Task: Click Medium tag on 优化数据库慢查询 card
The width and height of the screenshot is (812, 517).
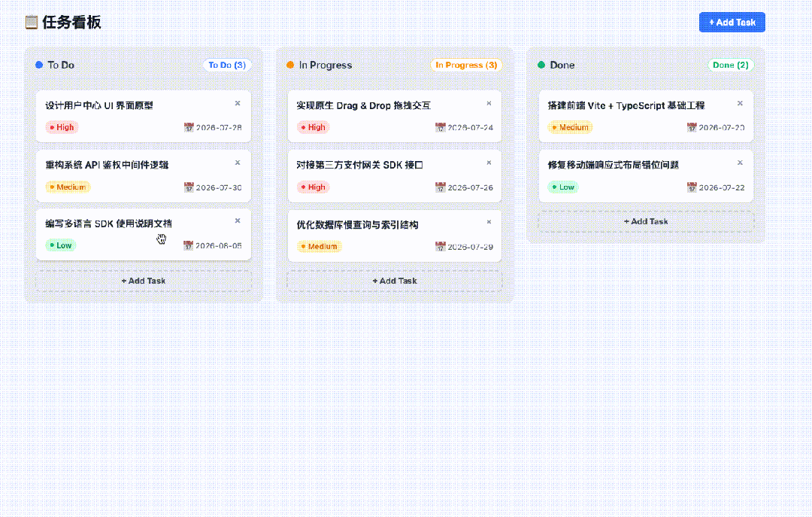Action: [x=320, y=246]
